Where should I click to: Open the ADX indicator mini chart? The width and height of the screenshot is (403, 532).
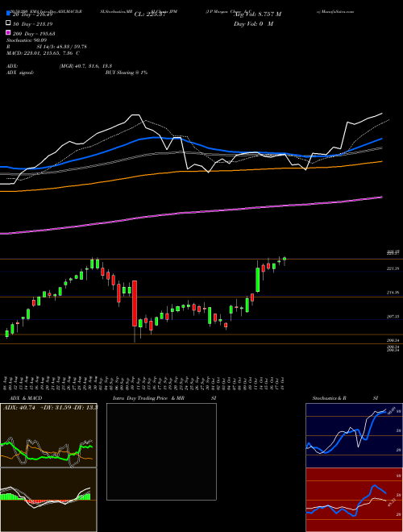click(x=48, y=435)
